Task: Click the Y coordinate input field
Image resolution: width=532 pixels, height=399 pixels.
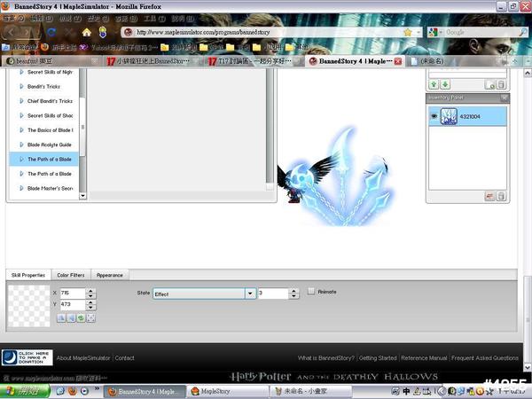Action: [x=73, y=305]
